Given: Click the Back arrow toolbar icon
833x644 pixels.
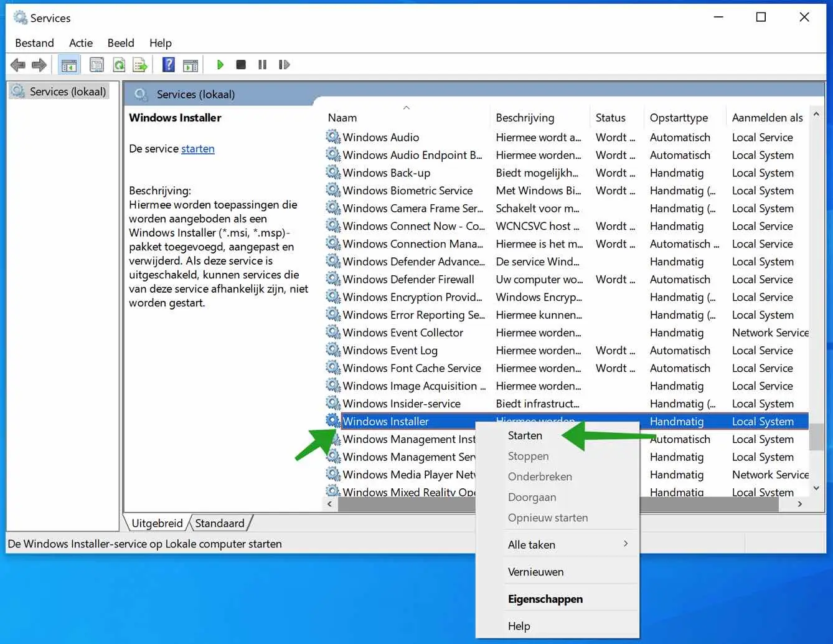Looking at the screenshot, I should pyautogui.click(x=18, y=65).
